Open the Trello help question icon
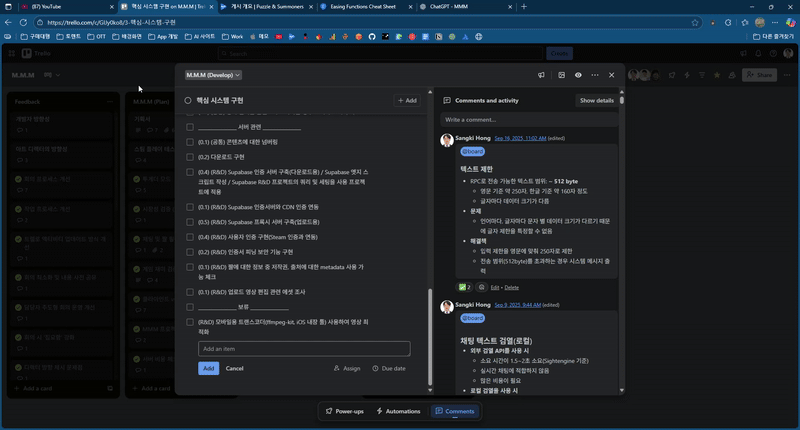Viewport: 800px width, 430px height. coord(773,53)
